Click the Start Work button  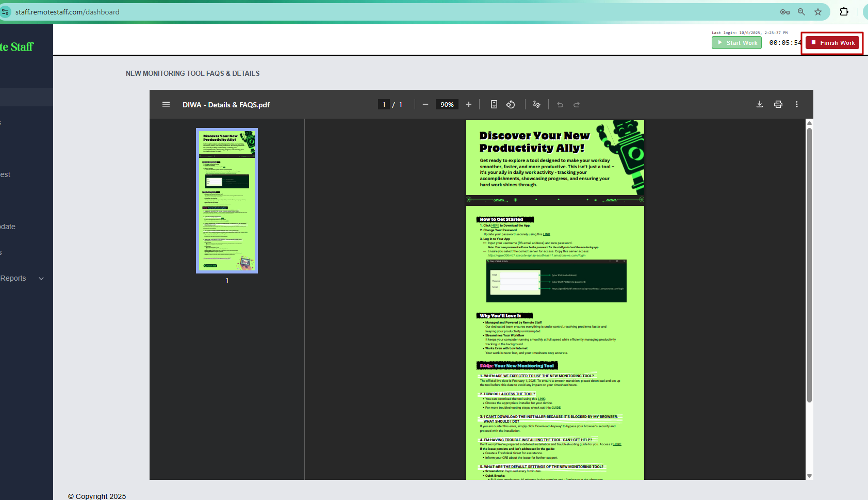pyautogui.click(x=736, y=43)
